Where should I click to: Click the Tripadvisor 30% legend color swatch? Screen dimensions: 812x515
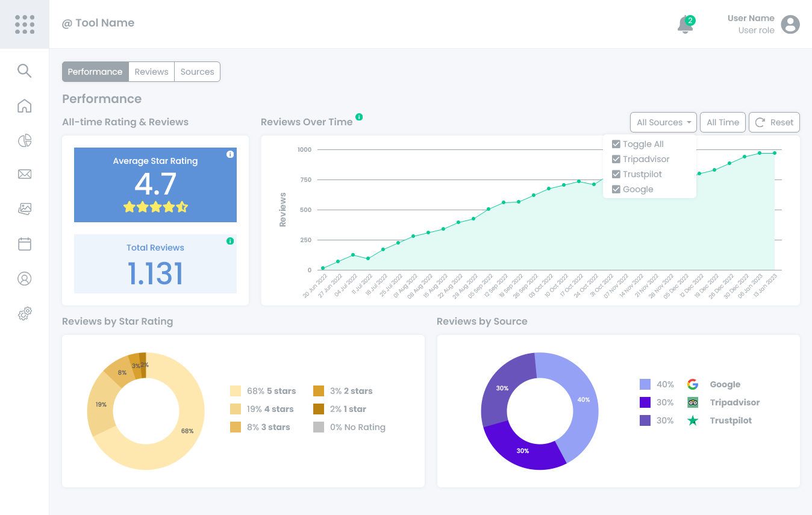(645, 402)
